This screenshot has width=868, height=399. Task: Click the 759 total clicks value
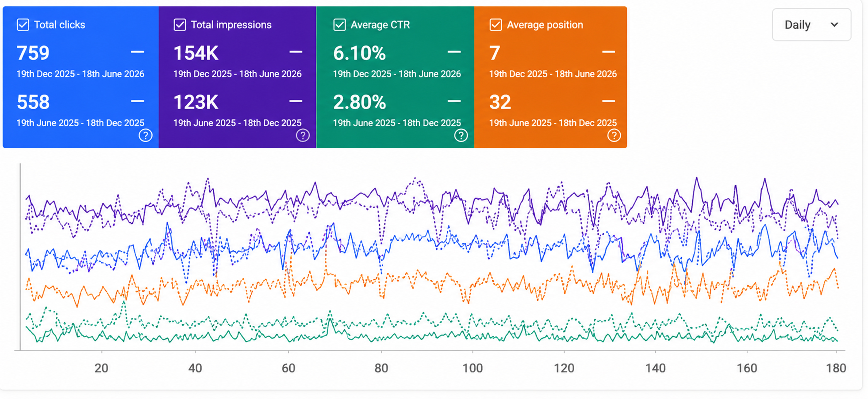[x=33, y=53]
